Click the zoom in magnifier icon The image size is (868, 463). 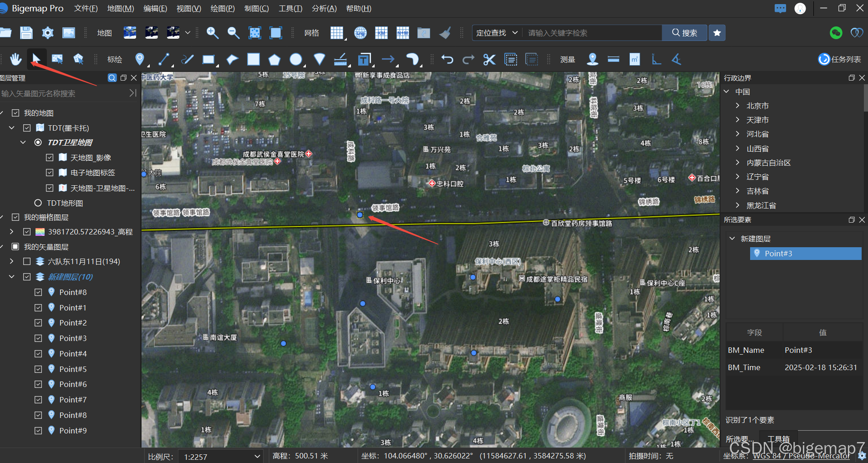[x=213, y=33]
